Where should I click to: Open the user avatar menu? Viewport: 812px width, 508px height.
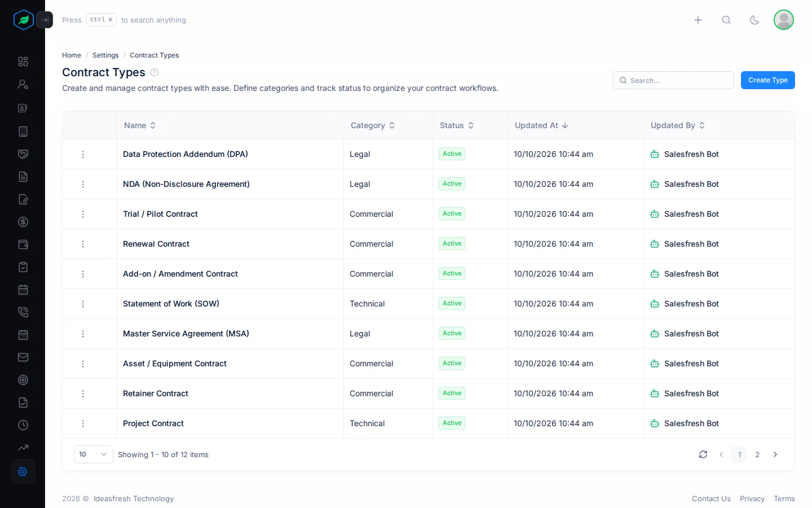(x=784, y=20)
